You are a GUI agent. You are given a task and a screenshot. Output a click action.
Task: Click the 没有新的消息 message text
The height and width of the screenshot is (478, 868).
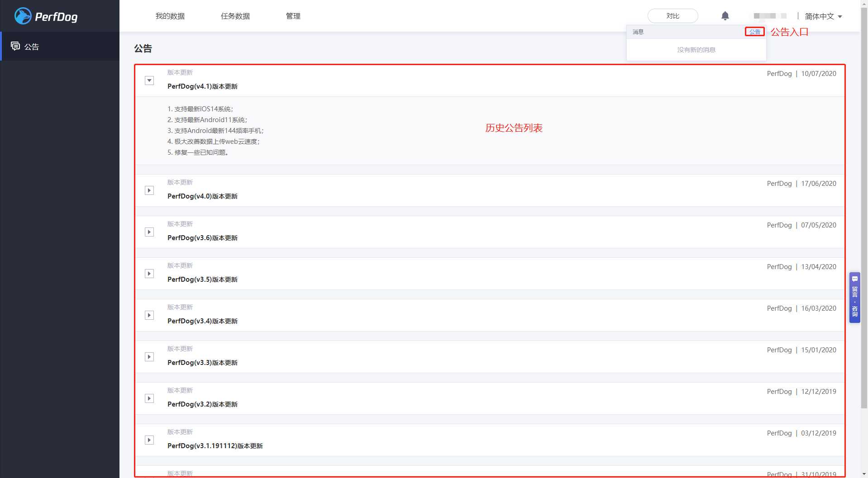click(696, 50)
